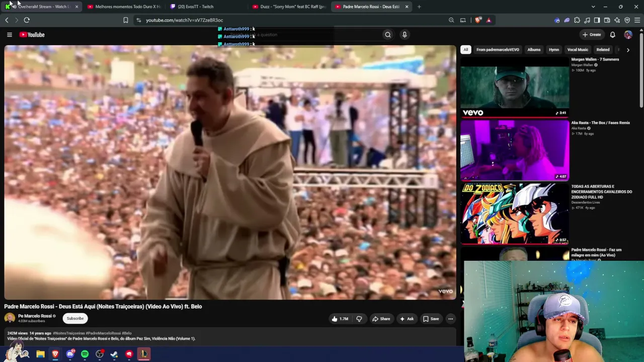Open a new browser tab with plus
Screen dimensions: 644x362
[x=419, y=7]
